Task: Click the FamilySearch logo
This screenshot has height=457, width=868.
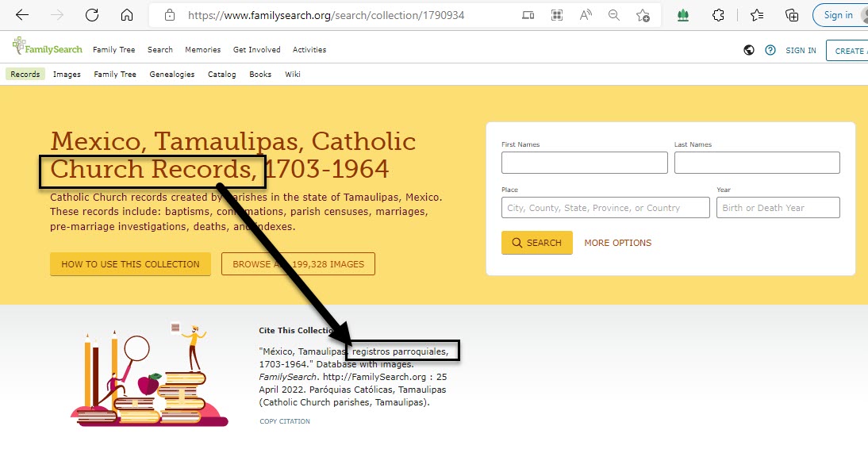Action: 47,48
